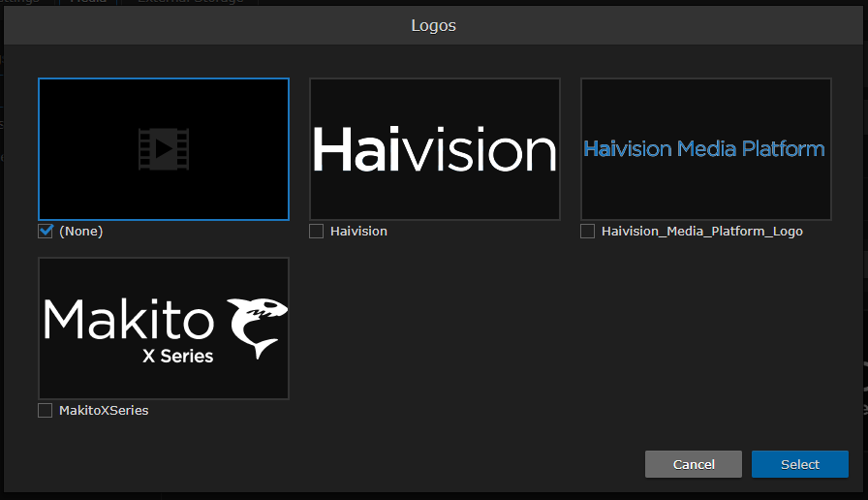Confirm with the blue Select button
This screenshot has width=868, height=500.
click(x=799, y=464)
